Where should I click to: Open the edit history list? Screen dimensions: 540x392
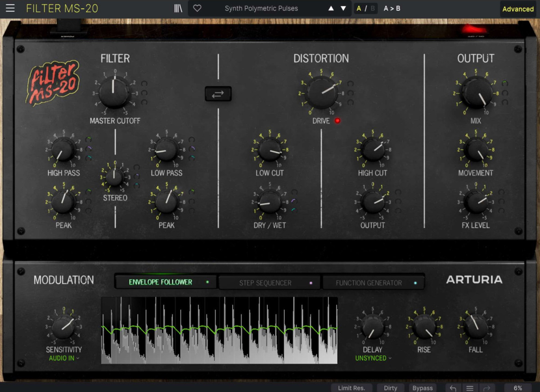tap(470, 388)
